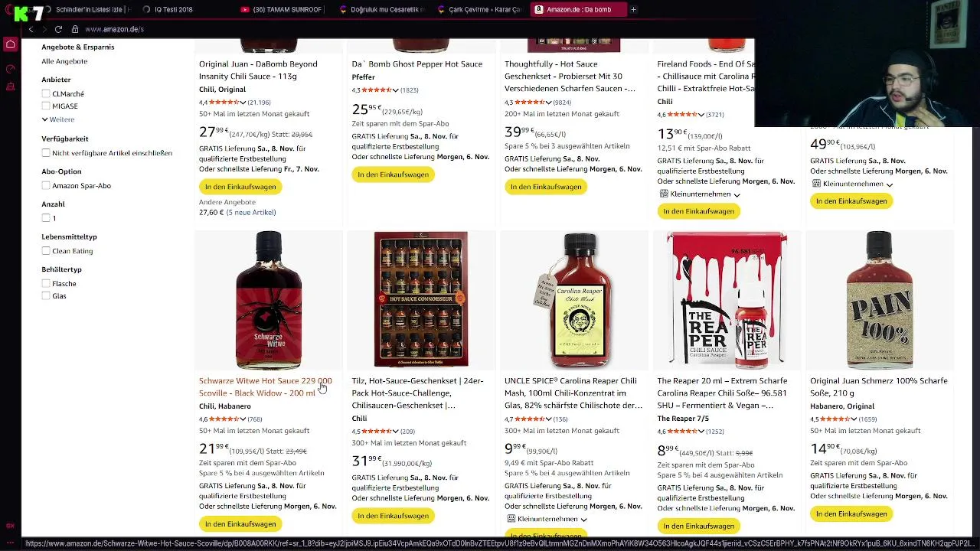Check the CLMarché seller filter
The width and height of the screenshot is (980, 551).
point(46,93)
